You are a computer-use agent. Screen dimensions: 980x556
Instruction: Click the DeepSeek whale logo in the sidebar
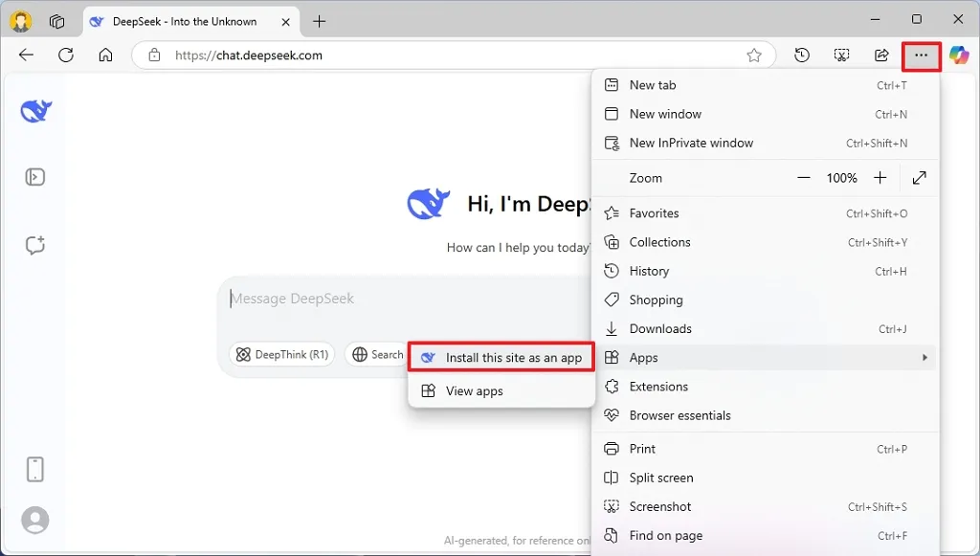point(34,110)
